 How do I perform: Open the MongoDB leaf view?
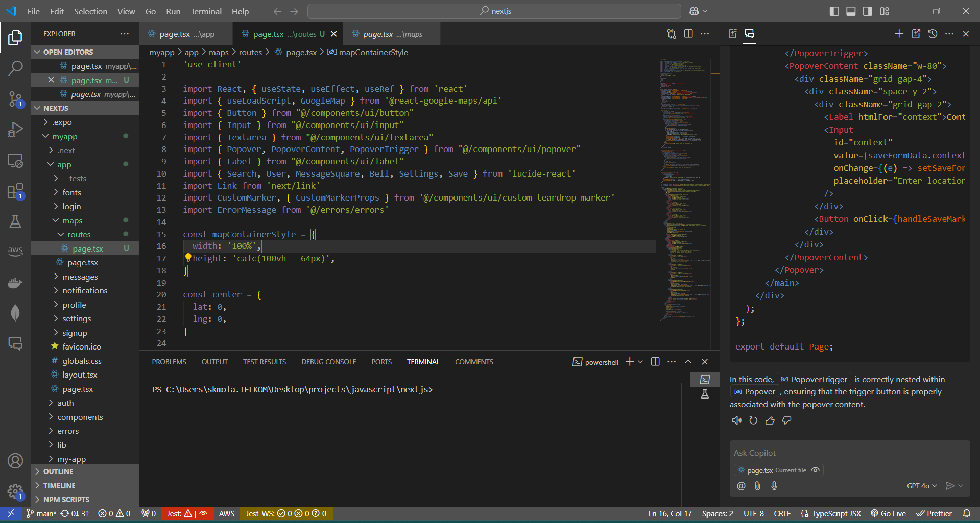(15, 313)
